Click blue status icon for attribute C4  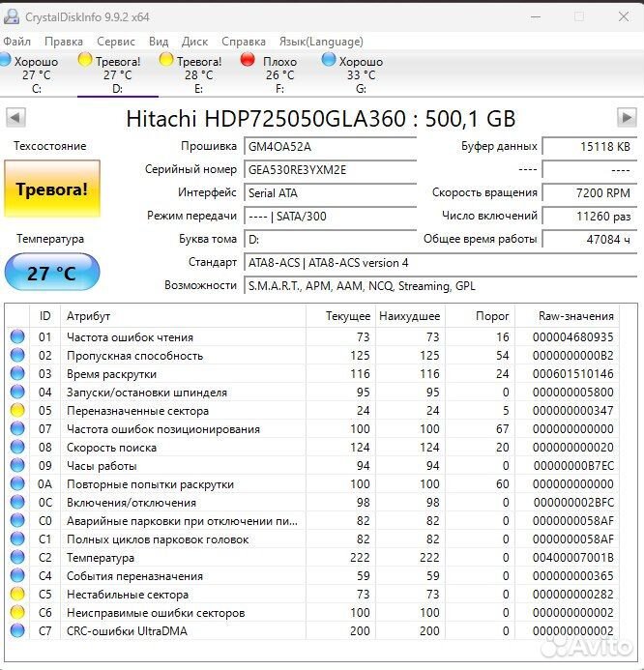tap(17, 575)
